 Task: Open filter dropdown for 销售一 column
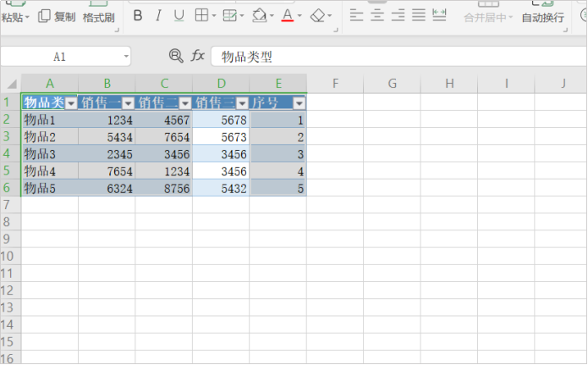pyautogui.click(x=128, y=103)
